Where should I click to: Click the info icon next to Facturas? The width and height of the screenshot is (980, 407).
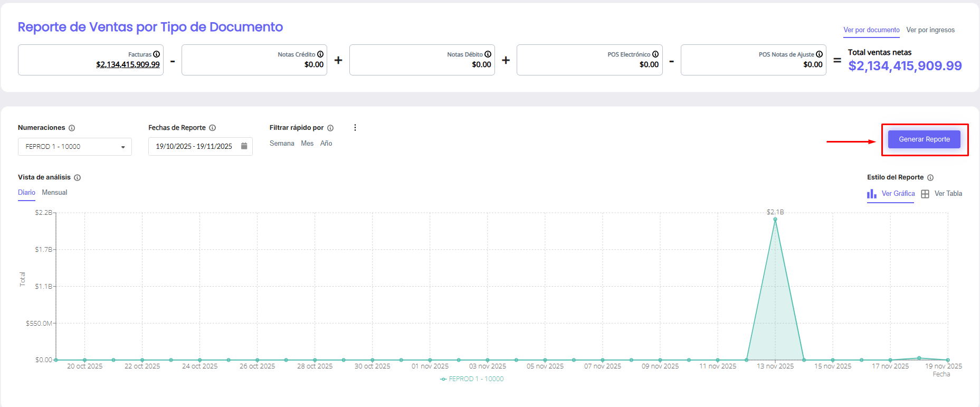[x=157, y=54]
